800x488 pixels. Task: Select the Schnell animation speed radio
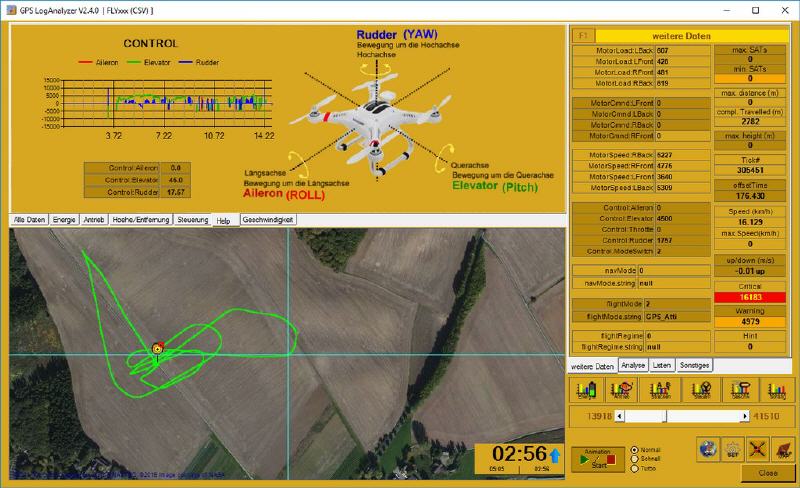(x=634, y=459)
